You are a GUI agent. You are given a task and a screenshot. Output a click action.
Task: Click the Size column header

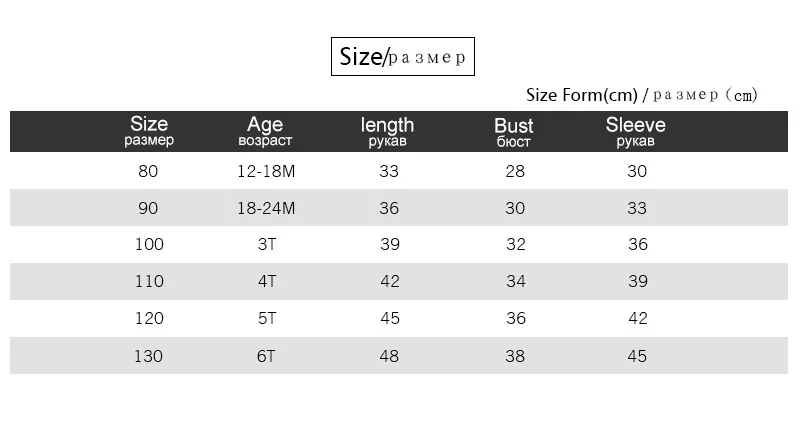tap(149, 131)
